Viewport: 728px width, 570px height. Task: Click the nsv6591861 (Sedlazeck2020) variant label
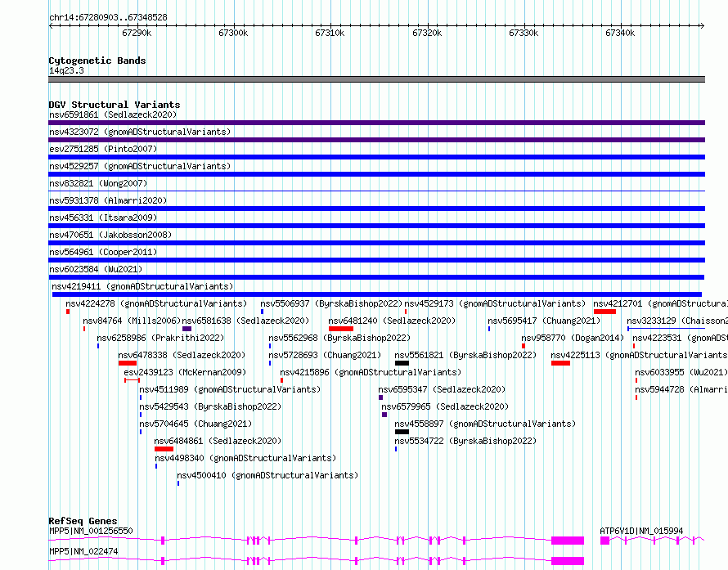click(113, 114)
